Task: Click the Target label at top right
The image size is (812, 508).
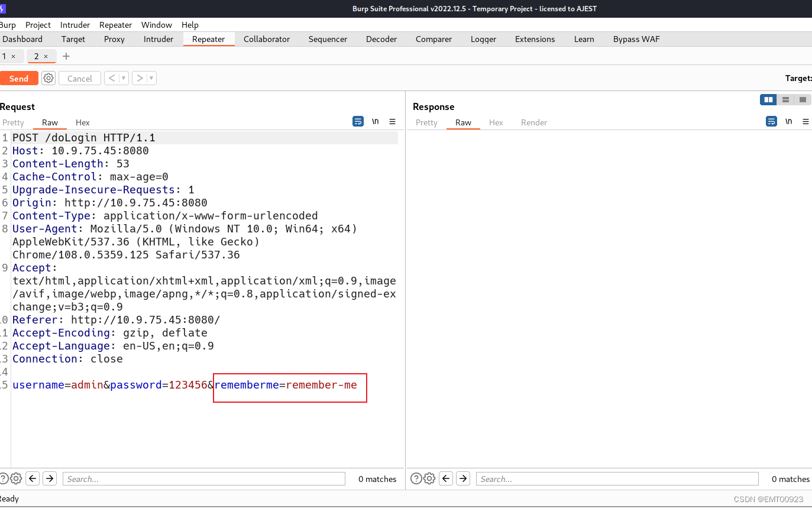Action: tap(798, 78)
